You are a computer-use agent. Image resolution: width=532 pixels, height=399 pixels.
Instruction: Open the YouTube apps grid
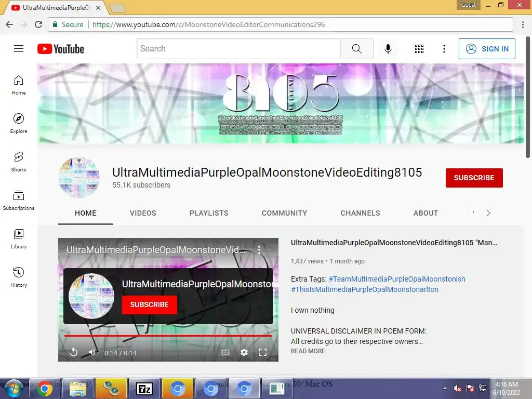[419, 49]
